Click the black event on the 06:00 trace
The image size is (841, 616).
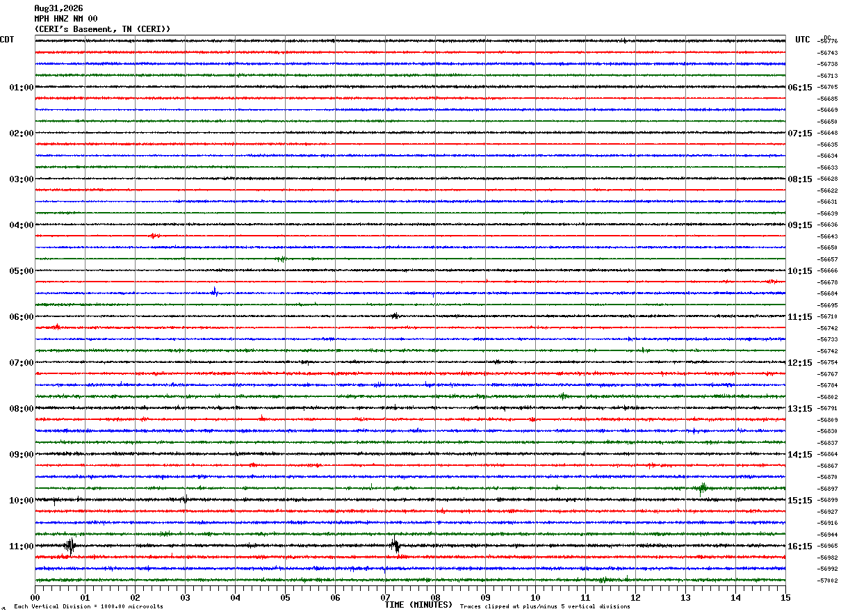(394, 316)
